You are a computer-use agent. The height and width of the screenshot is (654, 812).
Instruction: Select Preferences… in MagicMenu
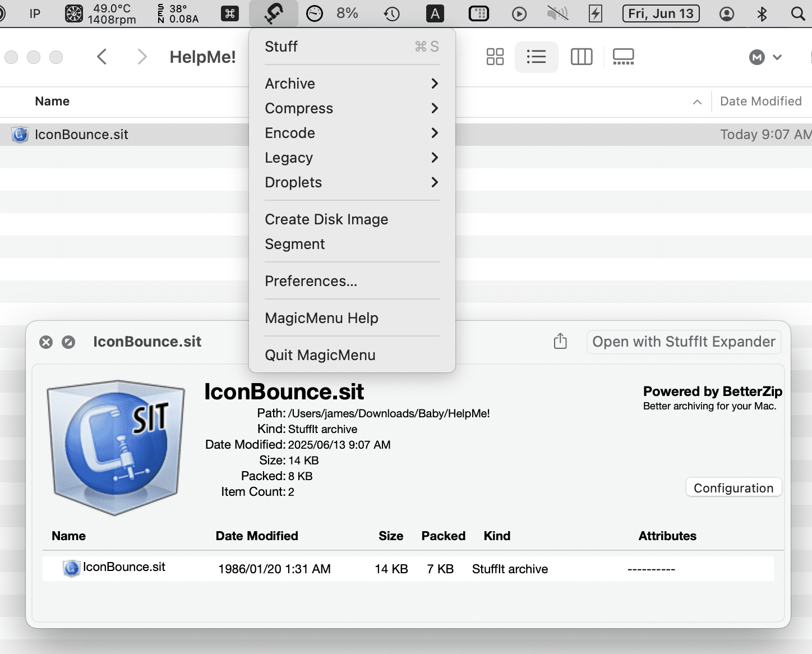[x=311, y=281]
